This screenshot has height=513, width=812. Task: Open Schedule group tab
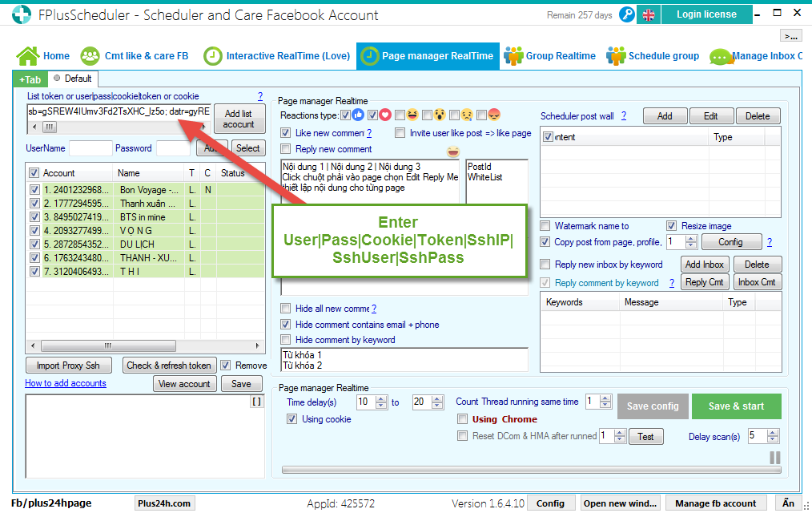653,56
